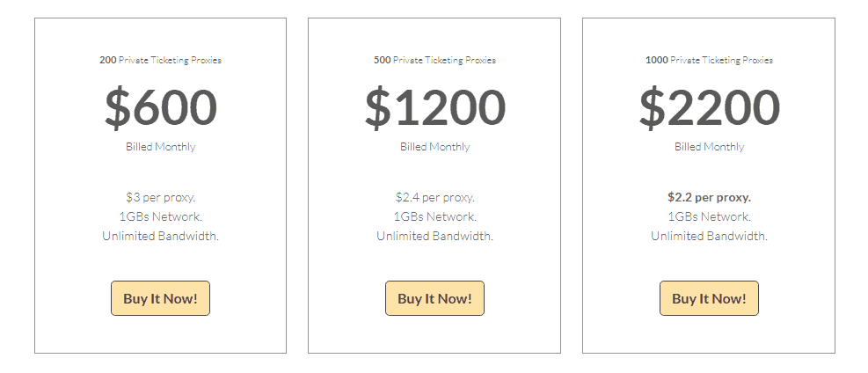This screenshot has width=868, height=373.
Task: Click 1GBs Network in the 500 proxies card
Action: 435,216
